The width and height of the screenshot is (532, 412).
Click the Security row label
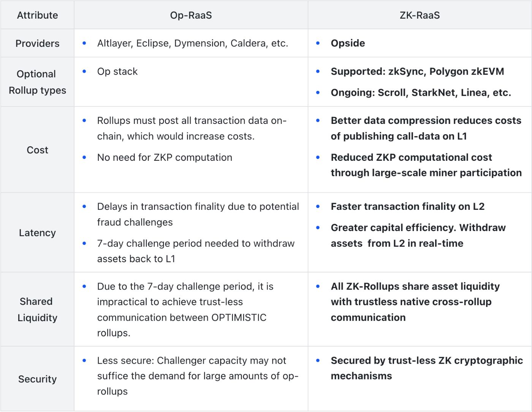37,379
